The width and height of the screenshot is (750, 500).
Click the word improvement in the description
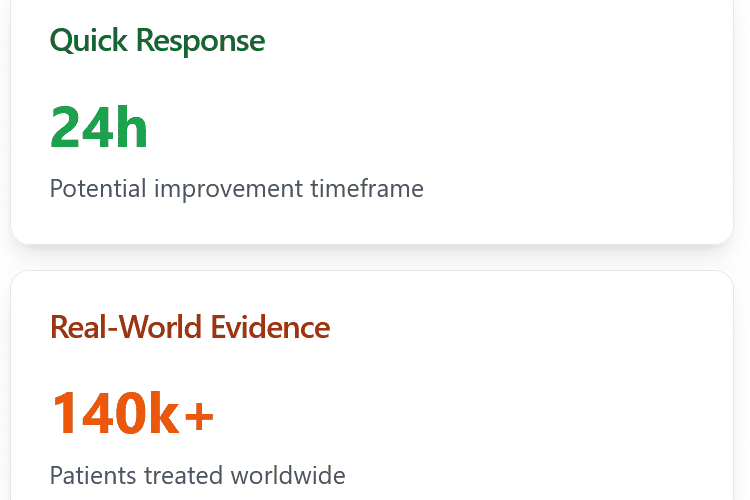(x=229, y=189)
